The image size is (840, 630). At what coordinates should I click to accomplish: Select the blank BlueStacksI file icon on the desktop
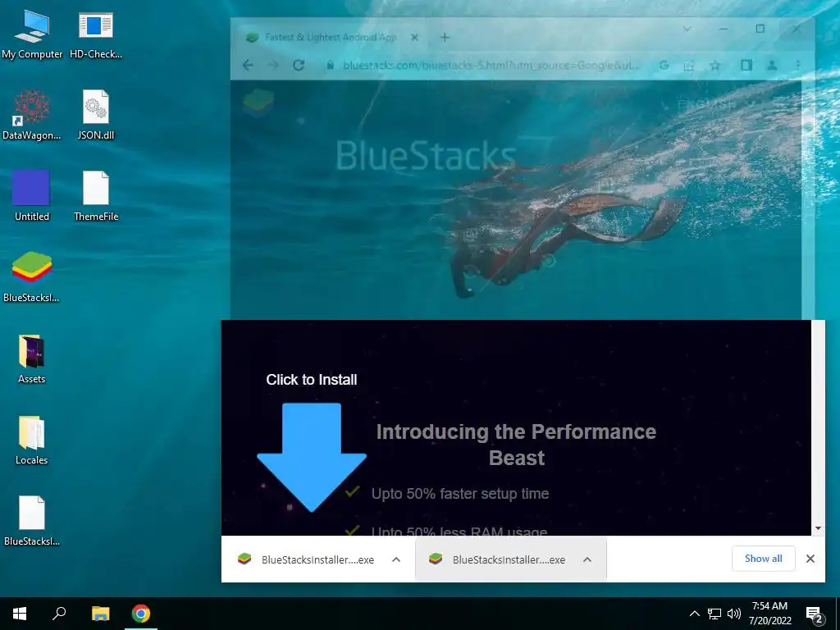click(x=32, y=521)
